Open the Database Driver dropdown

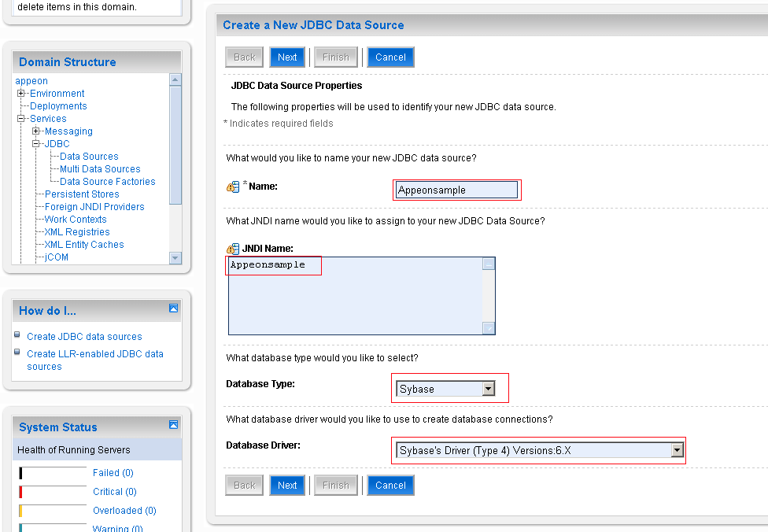click(x=677, y=449)
